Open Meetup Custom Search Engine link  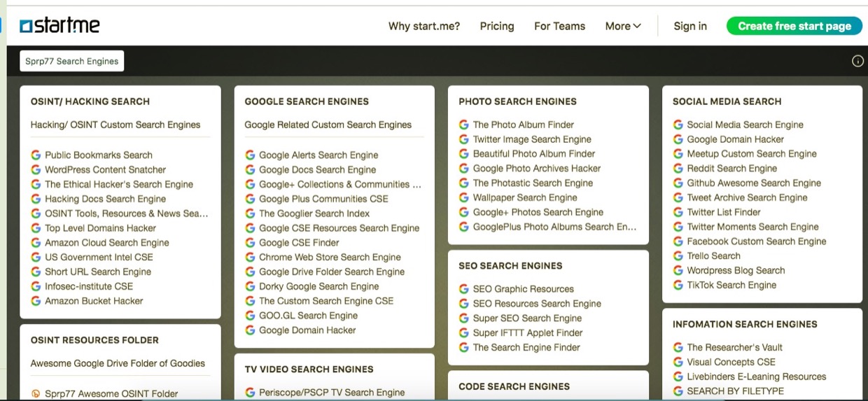tap(752, 154)
